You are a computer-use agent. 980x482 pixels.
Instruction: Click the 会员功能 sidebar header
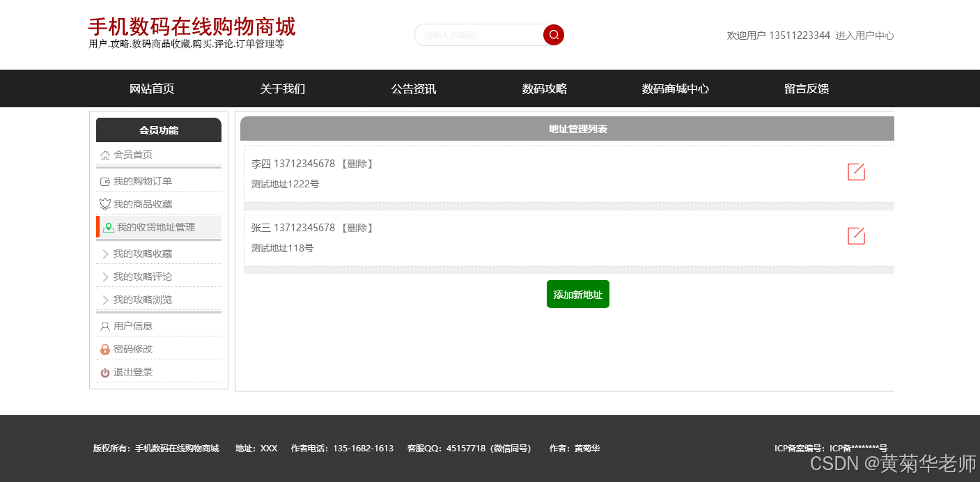(159, 130)
